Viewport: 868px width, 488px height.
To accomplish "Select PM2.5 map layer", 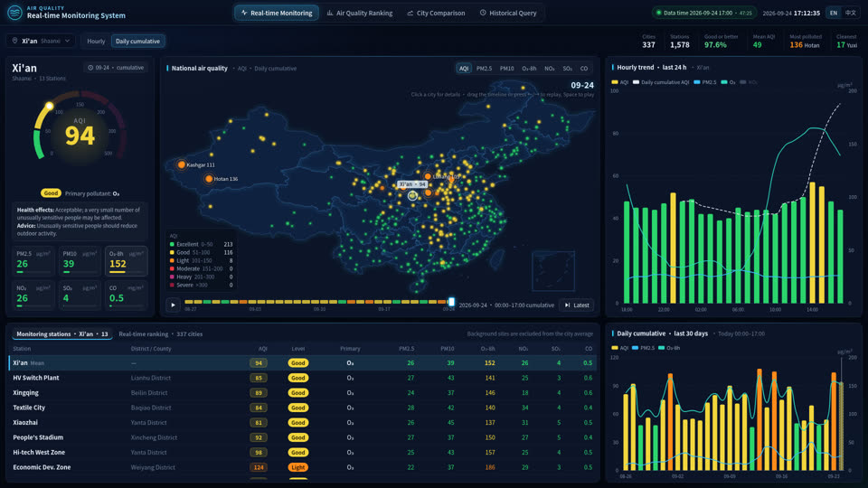I will coord(484,69).
